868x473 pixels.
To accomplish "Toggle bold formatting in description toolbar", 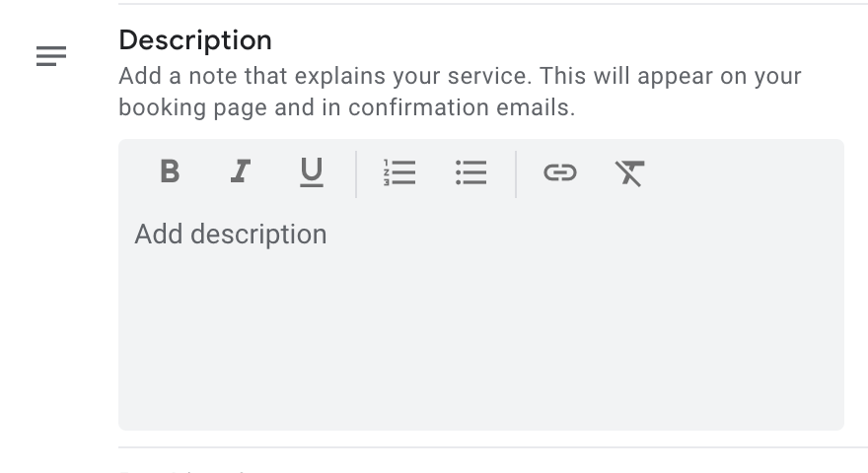I will (170, 172).
